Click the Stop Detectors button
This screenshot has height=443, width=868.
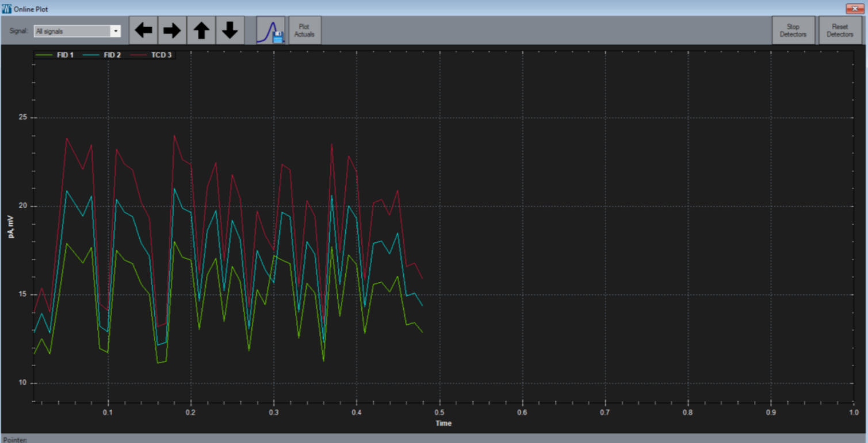[793, 30]
